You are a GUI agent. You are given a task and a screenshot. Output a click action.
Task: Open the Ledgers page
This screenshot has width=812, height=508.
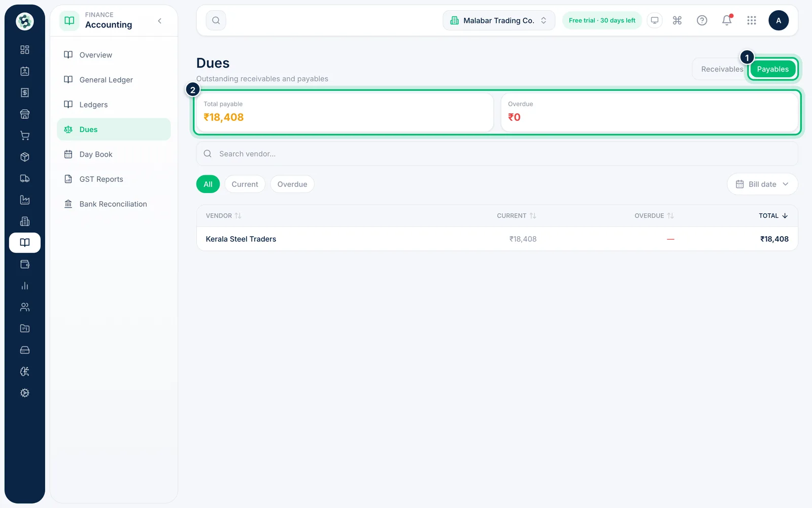[x=114, y=105]
